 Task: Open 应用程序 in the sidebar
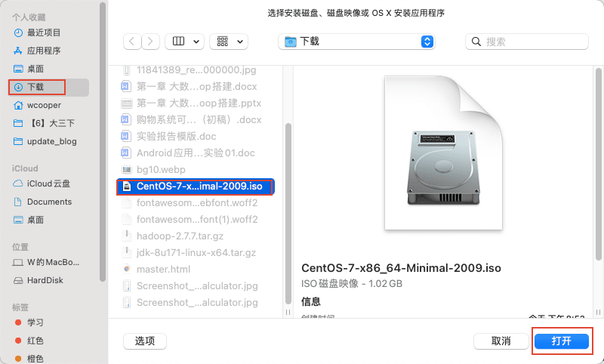point(44,51)
